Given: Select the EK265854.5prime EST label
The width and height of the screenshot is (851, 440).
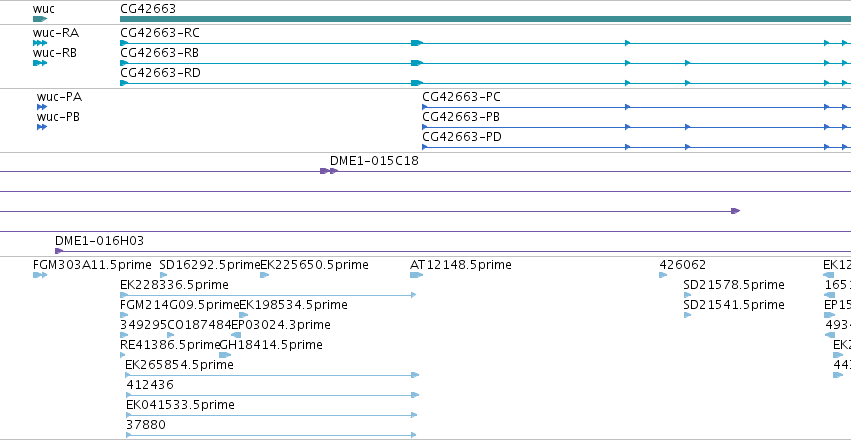Looking at the screenshot, I should [179, 365].
